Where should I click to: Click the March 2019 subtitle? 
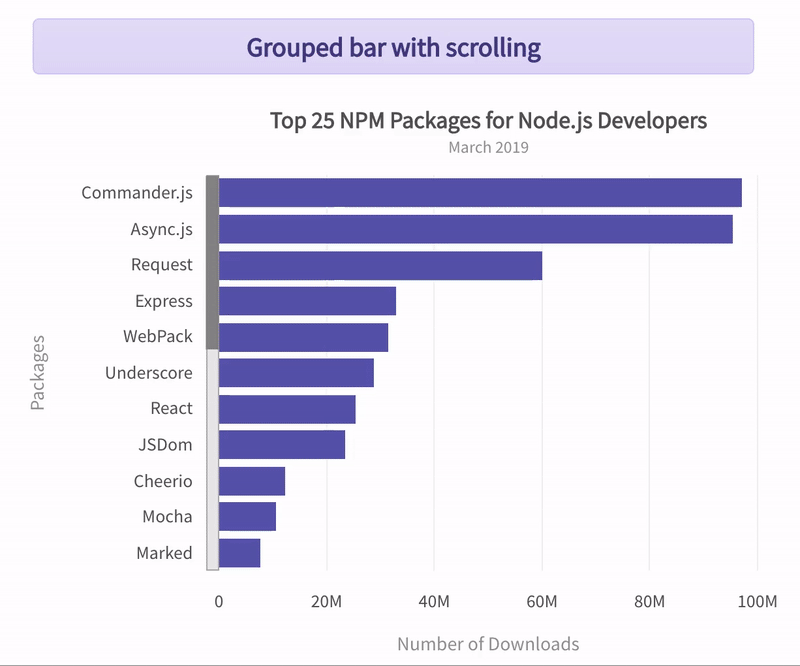coord(488,148)
